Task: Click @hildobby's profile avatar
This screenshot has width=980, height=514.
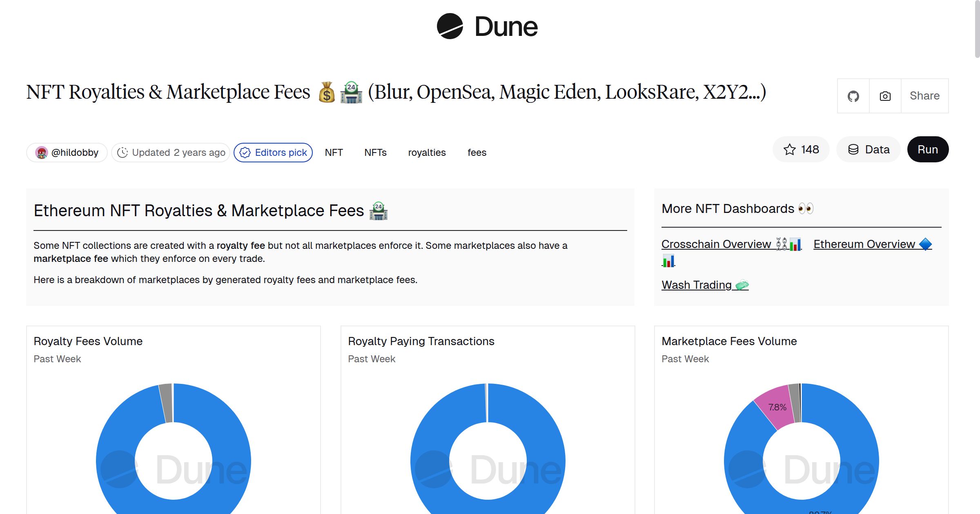Action: tap(42, 152)
